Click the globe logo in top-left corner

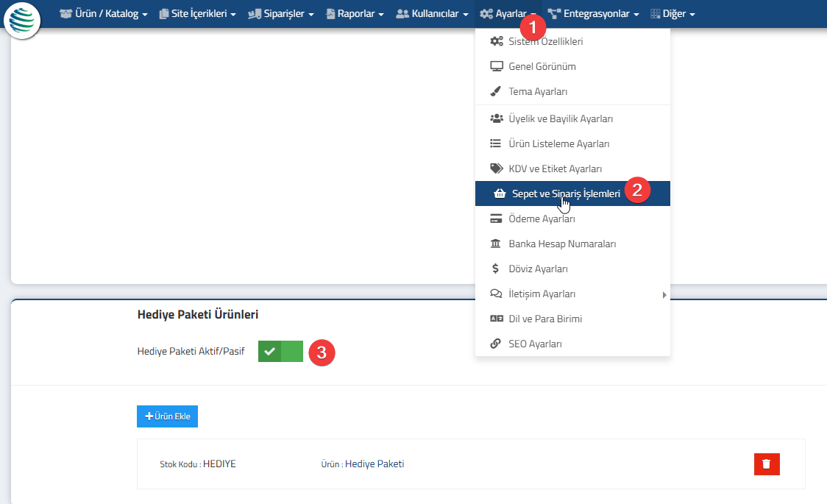click(21, 21)
